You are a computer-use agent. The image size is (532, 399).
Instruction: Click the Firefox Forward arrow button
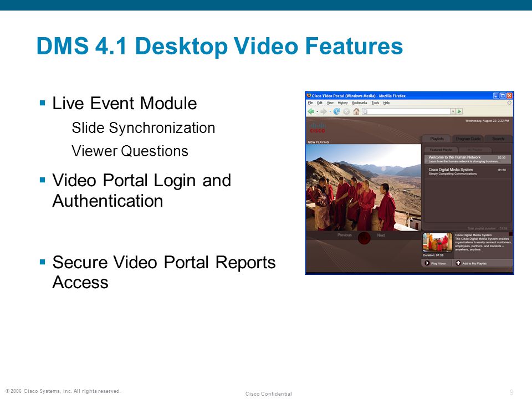pyautogui.click(x=323, y=111)
